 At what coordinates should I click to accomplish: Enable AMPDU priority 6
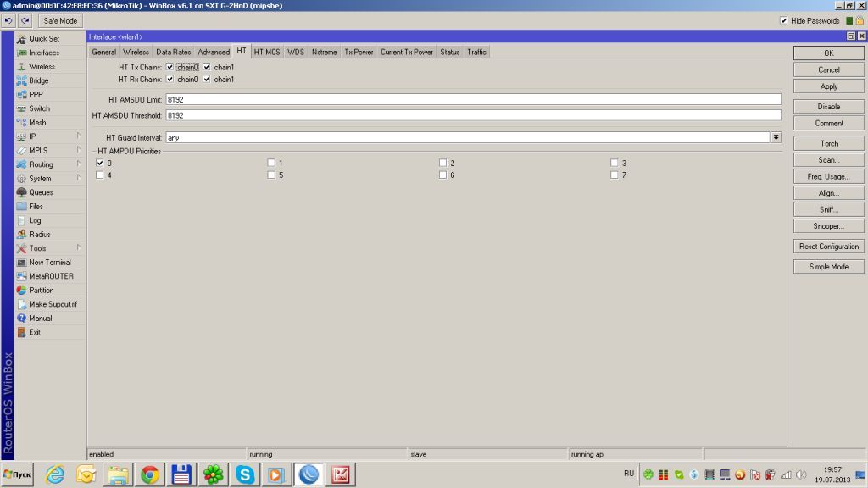[442, 175]
